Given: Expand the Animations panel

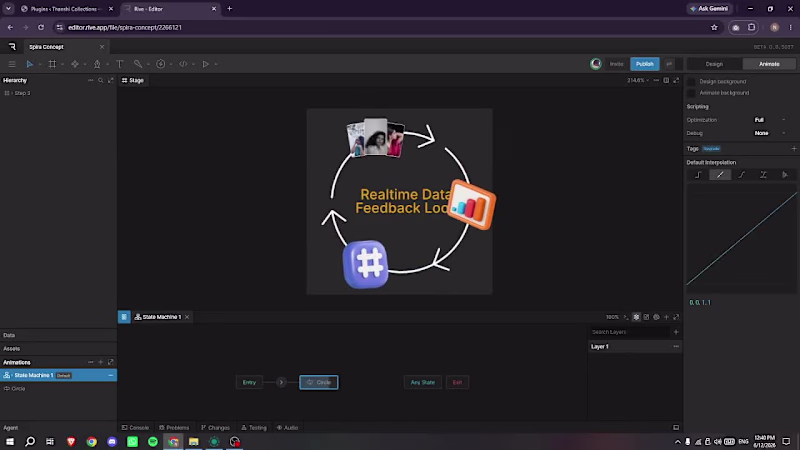Looking at the screenshot, I should pyautogui.click(x=111, y=362).
